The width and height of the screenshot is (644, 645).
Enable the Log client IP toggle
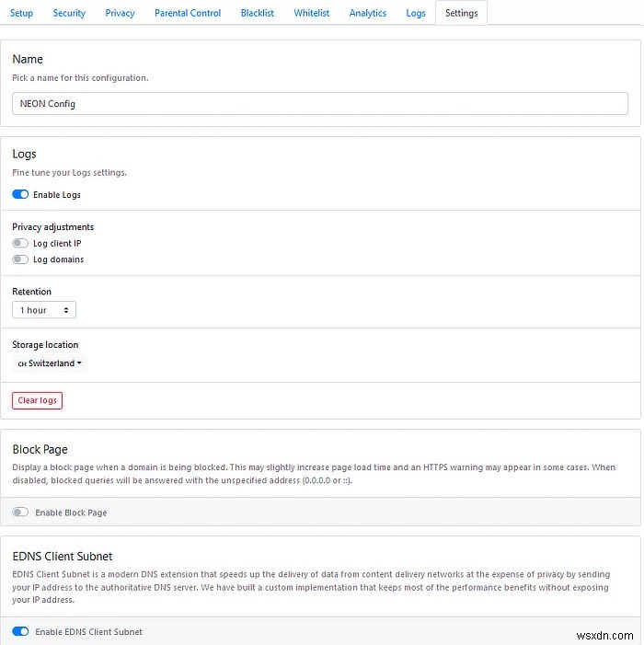[20, 244]
